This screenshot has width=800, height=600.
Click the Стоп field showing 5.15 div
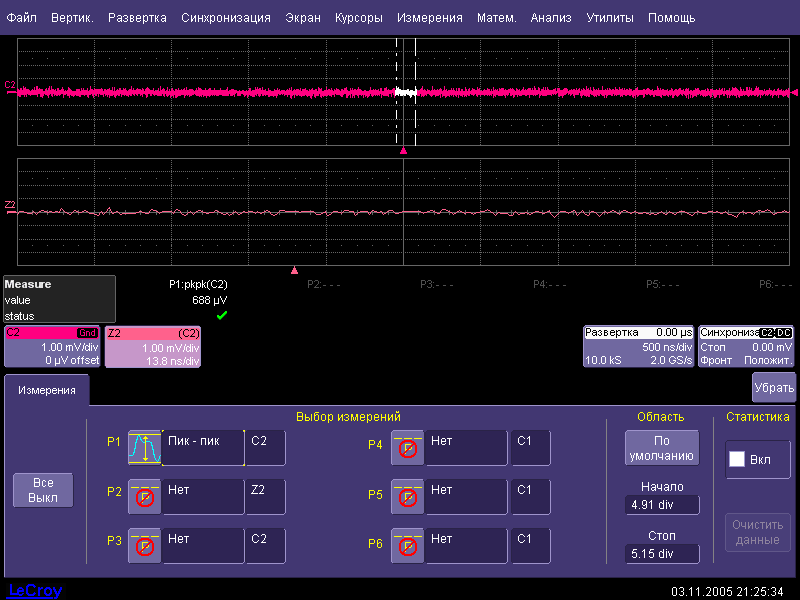click(661, 553)
